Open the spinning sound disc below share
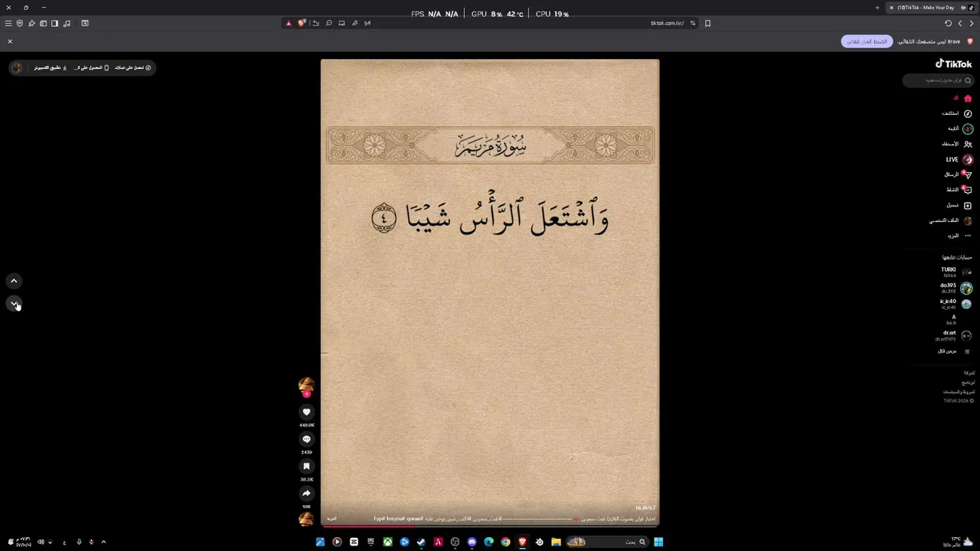Viewport: 980px width, 551px height. pyautogui.click(x=306, y=519)
